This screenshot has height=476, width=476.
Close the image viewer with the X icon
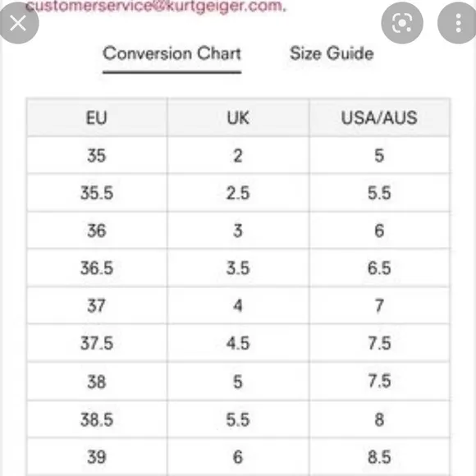(x=18, y=23)
